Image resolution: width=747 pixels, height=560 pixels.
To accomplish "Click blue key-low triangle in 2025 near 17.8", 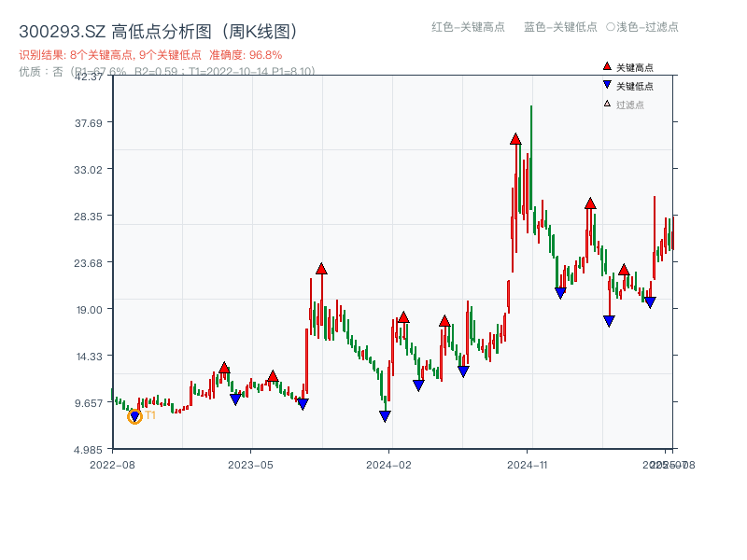I will coord(609,321).
